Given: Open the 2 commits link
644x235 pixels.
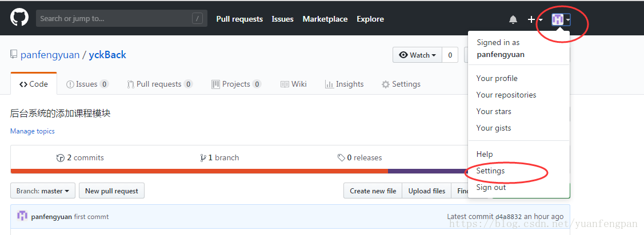Looking at the screenshot, I should tap(80, 157).
